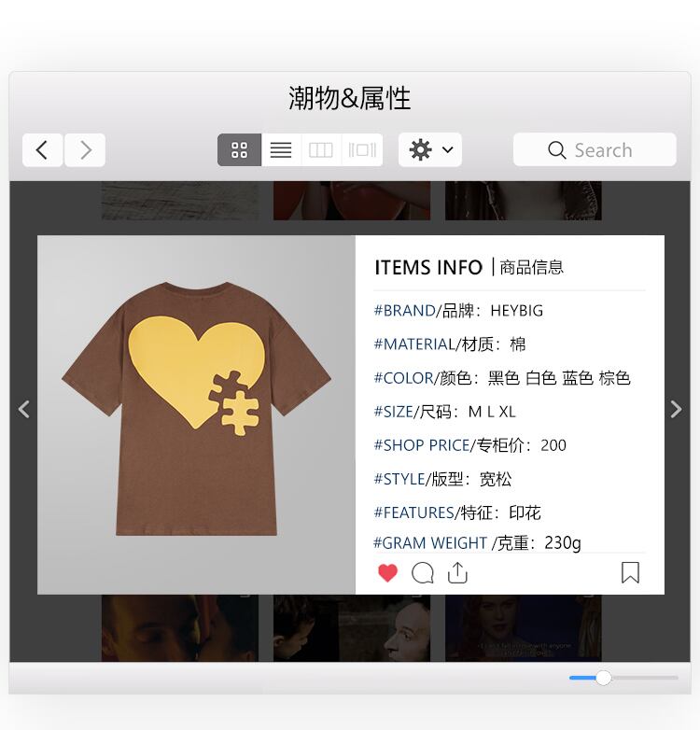Open comments with the speech bubble icon
Viewport: 700px width, 730px height.
tap(423, 572)
